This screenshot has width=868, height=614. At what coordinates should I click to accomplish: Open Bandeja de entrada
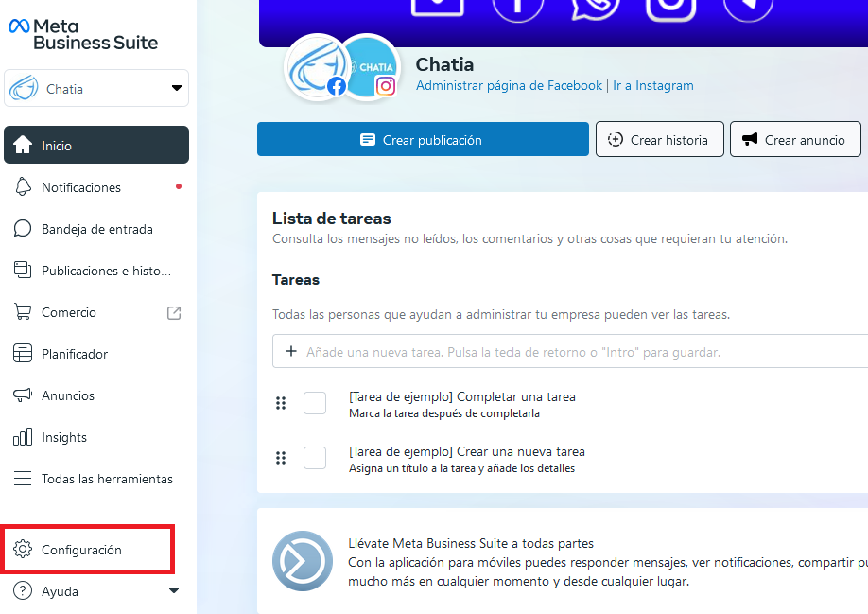(96, 229)
